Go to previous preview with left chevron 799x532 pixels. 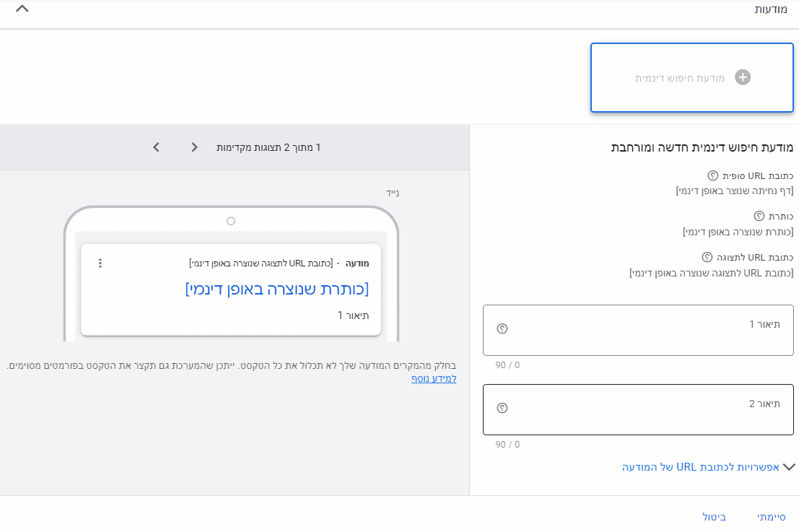[x=156, y=147]
